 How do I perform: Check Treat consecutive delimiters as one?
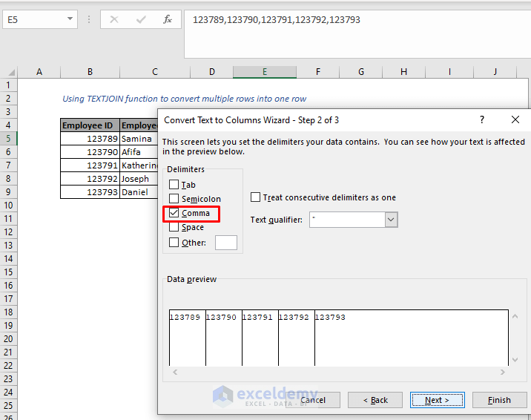coord(255,197)
